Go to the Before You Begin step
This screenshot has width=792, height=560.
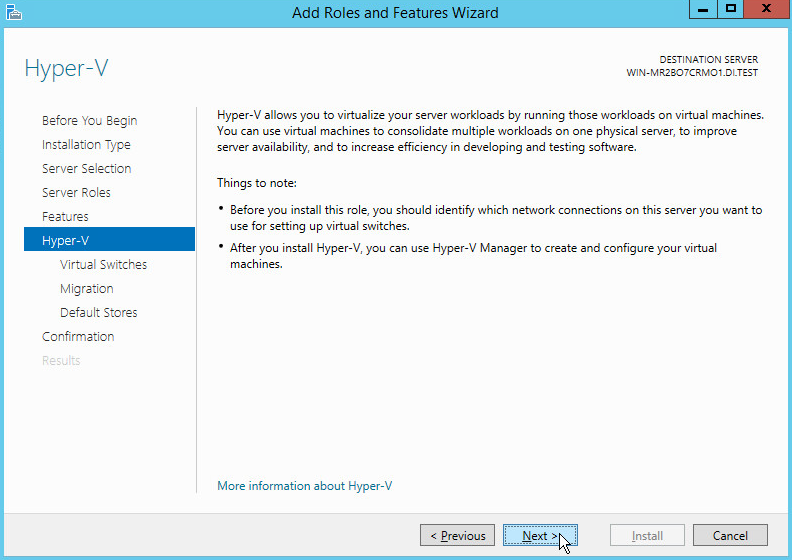(90, 121)
